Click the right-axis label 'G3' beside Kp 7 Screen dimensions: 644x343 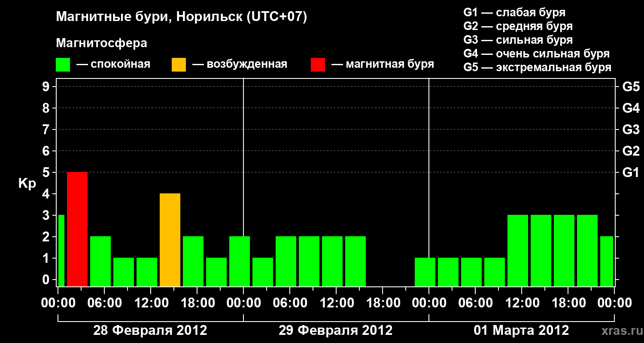point(631,129)
